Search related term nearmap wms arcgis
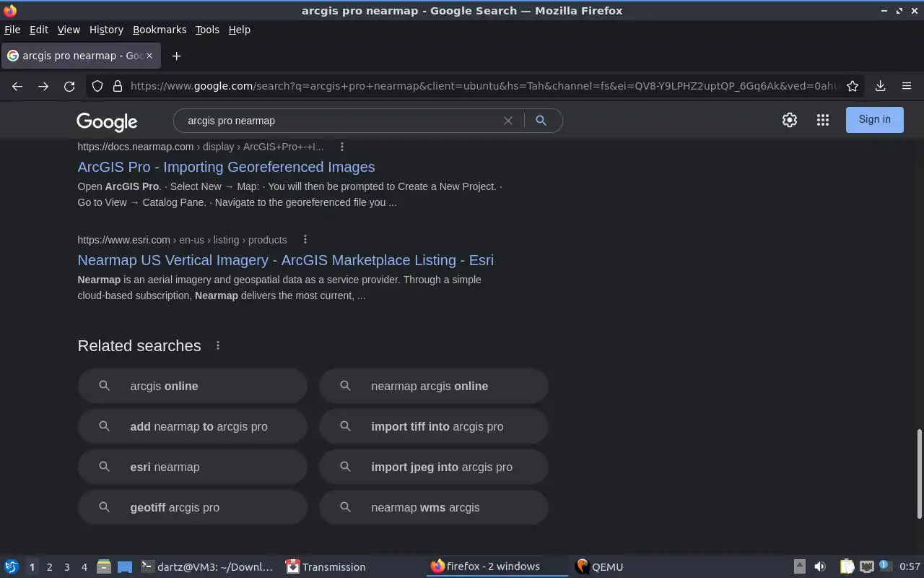This screenshot has width=924, height=578. pyautogui.click(x=433, y=507)
